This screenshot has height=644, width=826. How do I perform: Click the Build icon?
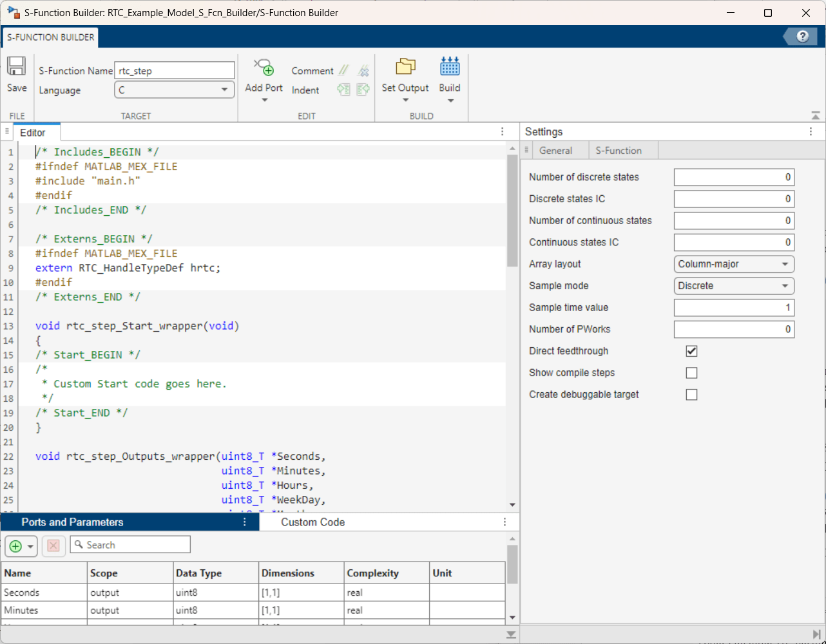pos(450,67)
